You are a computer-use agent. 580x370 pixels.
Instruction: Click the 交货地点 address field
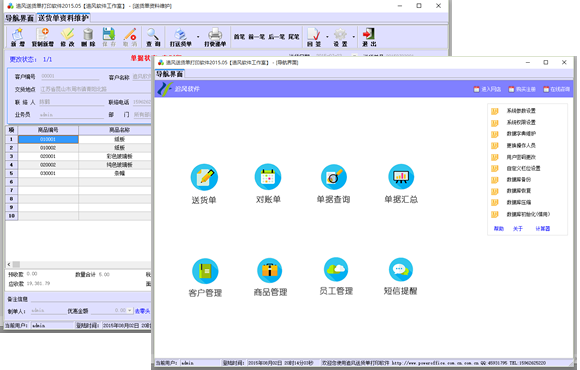pyautogui.click(x=95, y=89)
